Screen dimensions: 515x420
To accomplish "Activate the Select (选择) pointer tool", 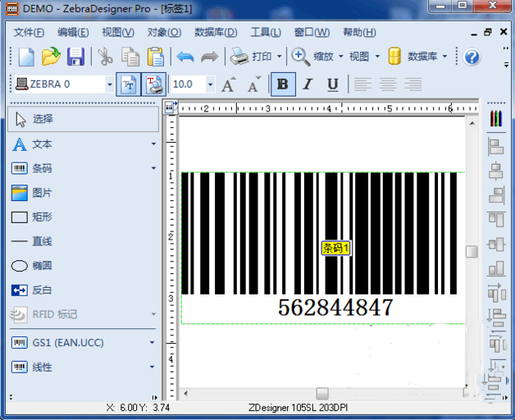I will pyautogui.click(x=83, y=119).
